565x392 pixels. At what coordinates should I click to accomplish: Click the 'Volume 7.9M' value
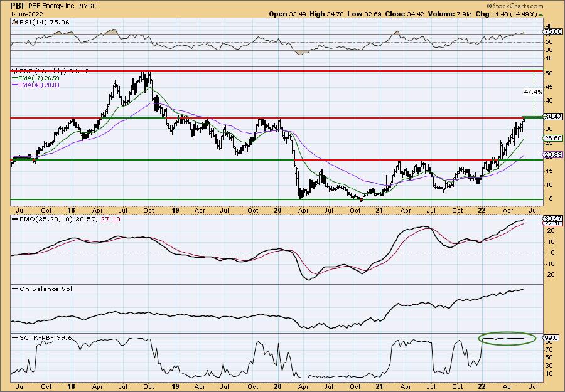point(450,14)
